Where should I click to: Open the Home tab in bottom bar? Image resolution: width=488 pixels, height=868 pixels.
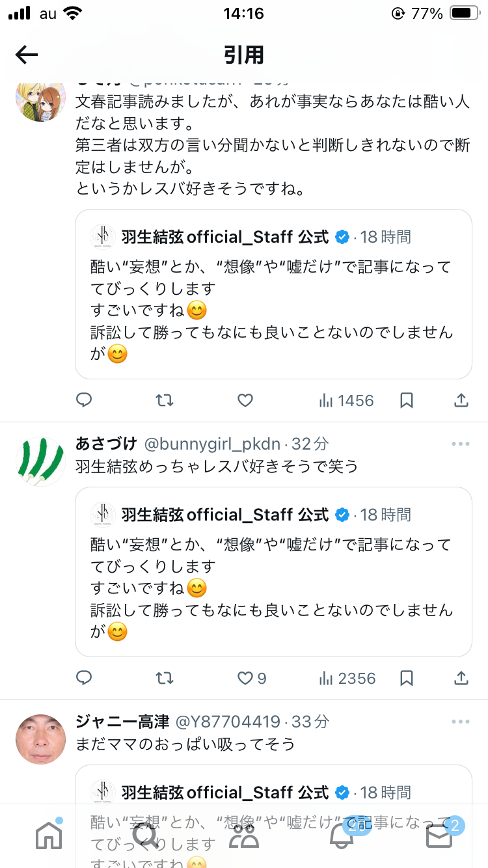coord(49,835)
